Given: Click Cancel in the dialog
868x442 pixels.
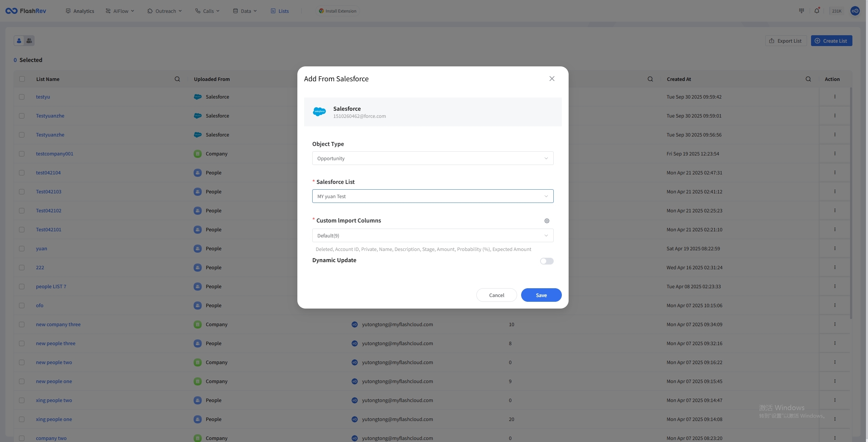Looking at the screenshot, I should (496, 295).
